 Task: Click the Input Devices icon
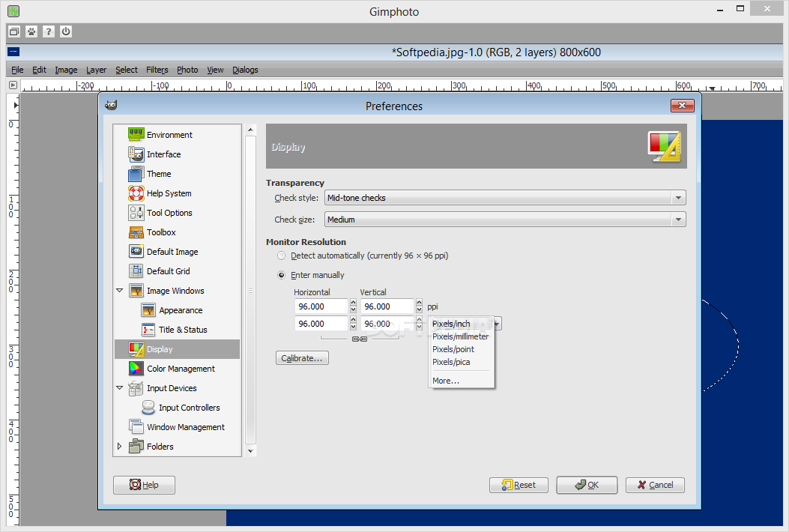(x=136, y=388)
